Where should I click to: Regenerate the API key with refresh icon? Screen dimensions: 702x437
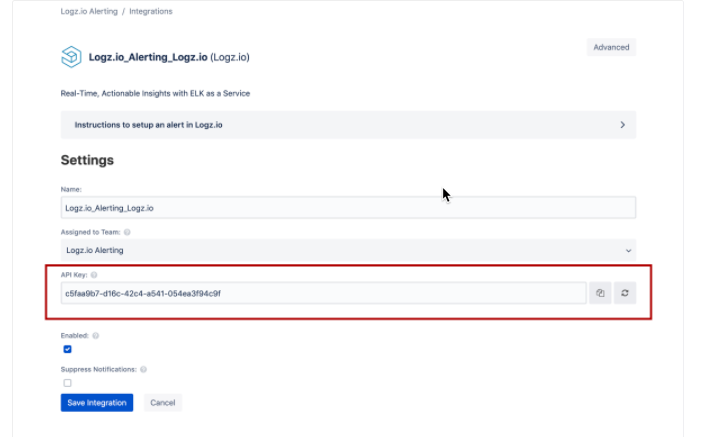pos(625,293)
